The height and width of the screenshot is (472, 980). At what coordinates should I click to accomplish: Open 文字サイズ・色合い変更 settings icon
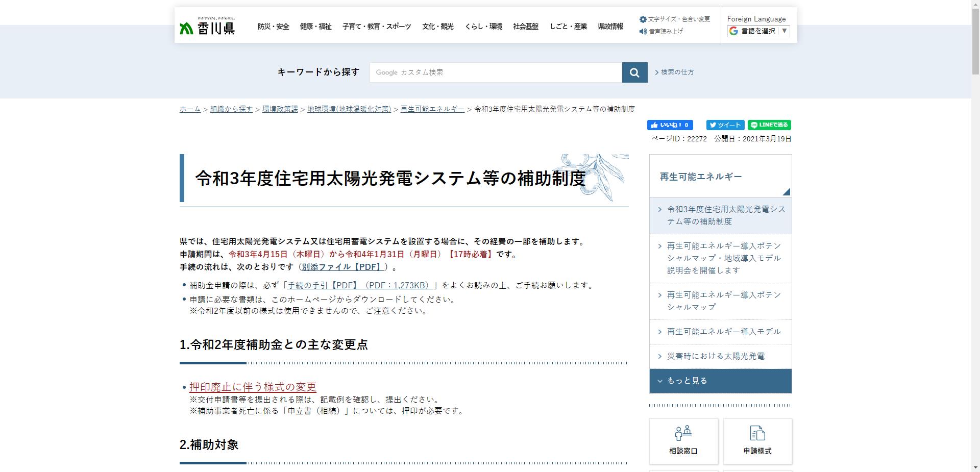(x=643, y=19)
